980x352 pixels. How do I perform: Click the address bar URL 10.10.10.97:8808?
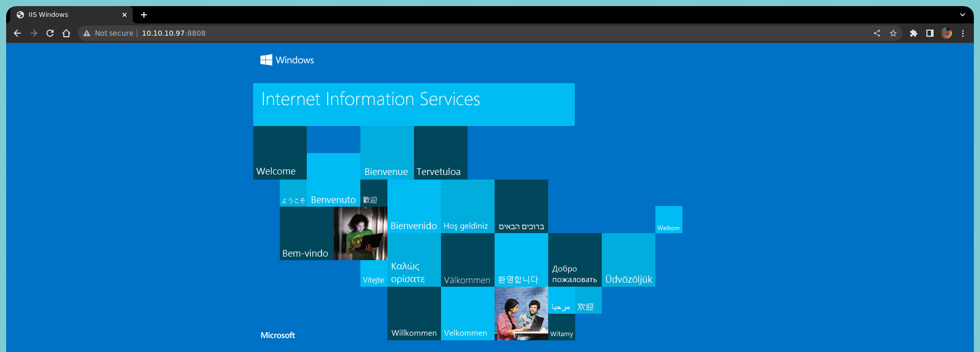[x=174, y=33]
